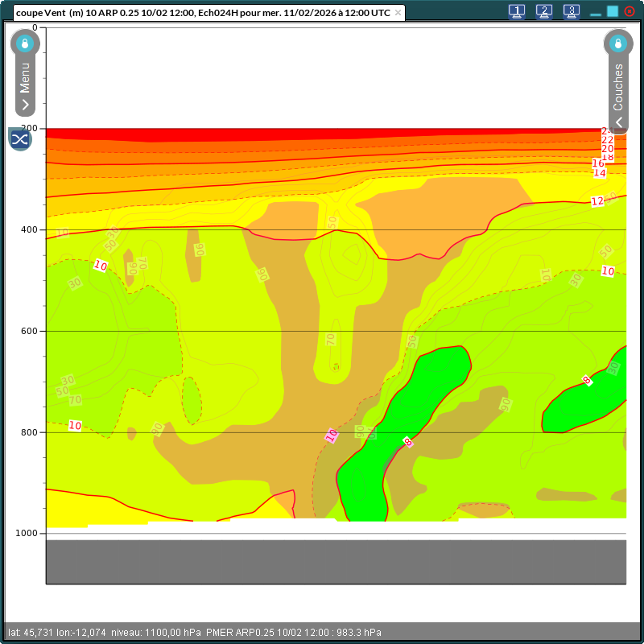Click the red top wind band

point(322,134)
